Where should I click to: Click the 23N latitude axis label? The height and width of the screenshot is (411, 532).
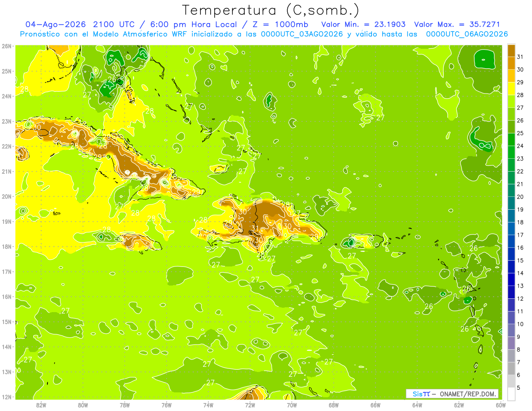(x=7, y=121)
